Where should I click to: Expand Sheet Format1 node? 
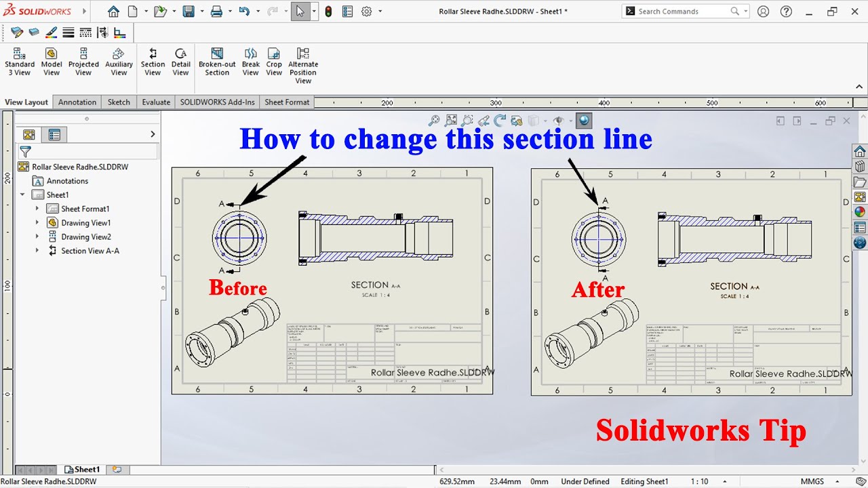(x=37, y=209)
